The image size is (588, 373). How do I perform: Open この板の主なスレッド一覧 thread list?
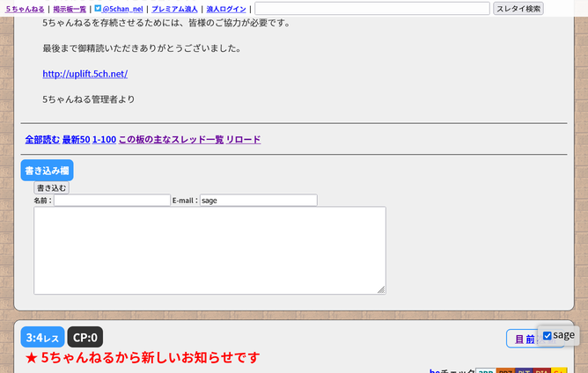pyautogui.click(x=171, y=140)
